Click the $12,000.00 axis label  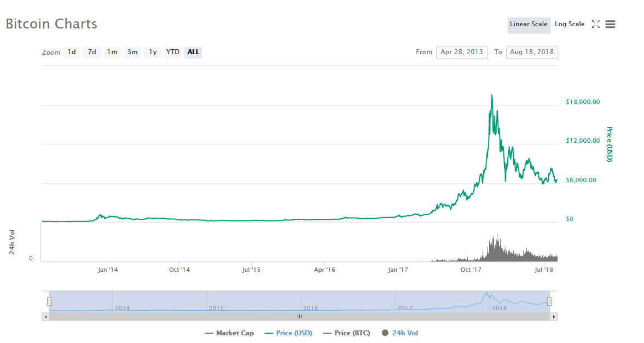(x=583, y=141)
